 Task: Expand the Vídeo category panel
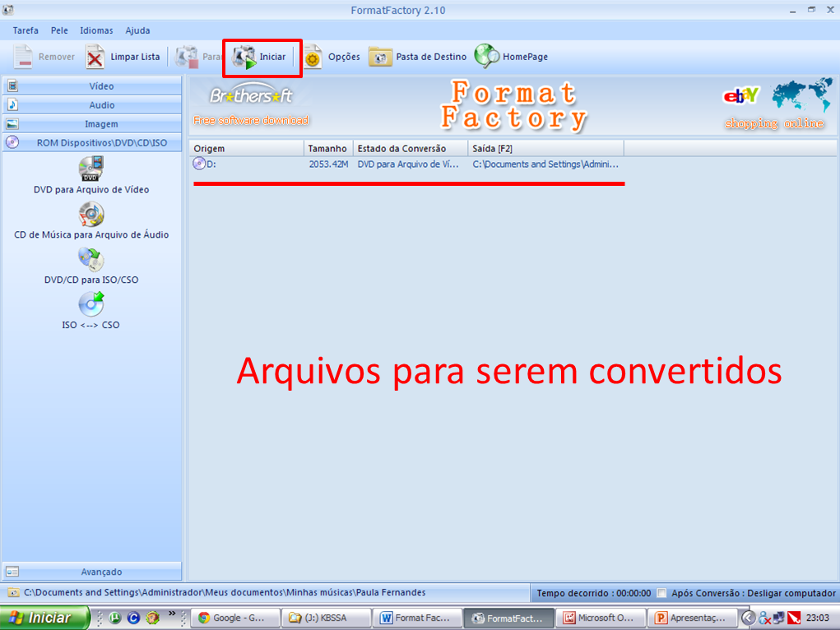click(x=92, y=86)
